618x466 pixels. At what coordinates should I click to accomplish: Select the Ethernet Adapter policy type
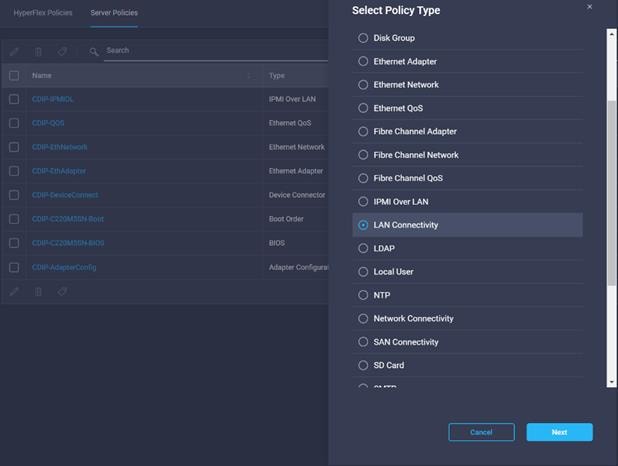363,61
